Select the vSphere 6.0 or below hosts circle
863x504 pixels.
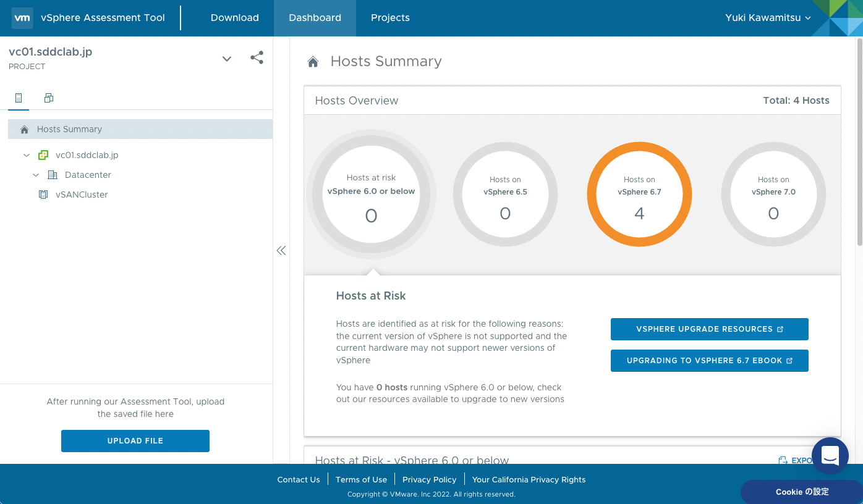372,195
